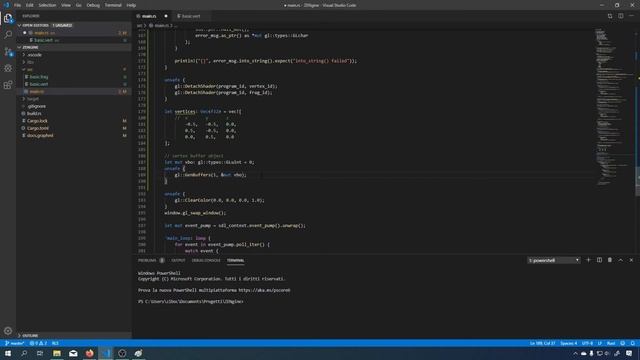Select the Terminal panel tab
640x360 pixels.
pos(236,260)
